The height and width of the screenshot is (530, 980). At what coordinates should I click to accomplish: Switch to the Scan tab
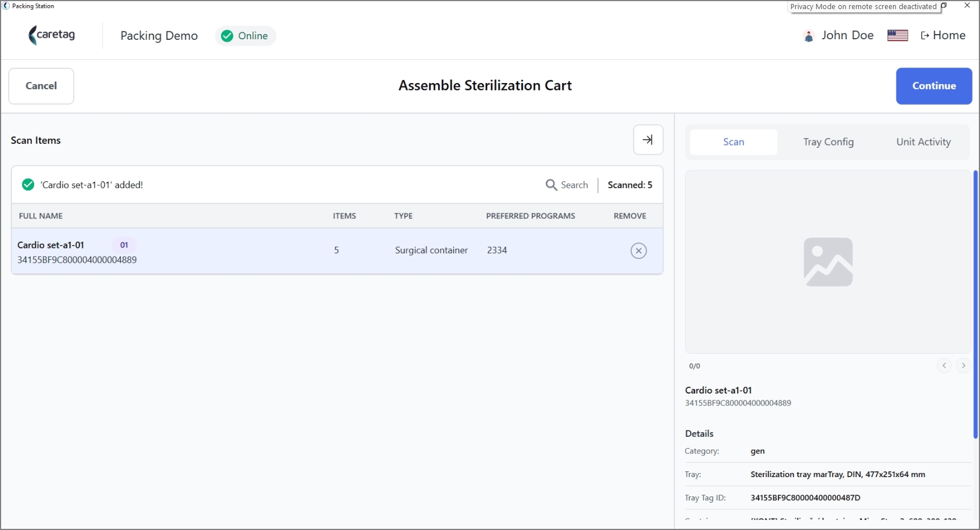(734, 142)
